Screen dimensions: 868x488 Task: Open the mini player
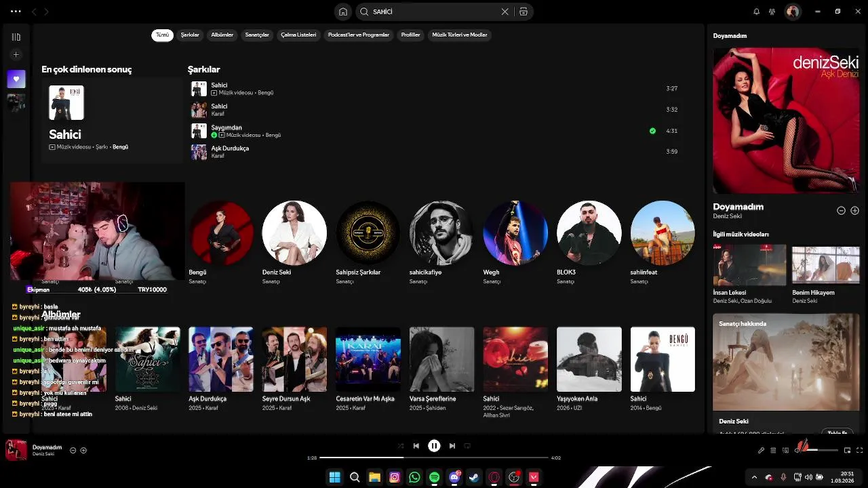click(847, 450)
